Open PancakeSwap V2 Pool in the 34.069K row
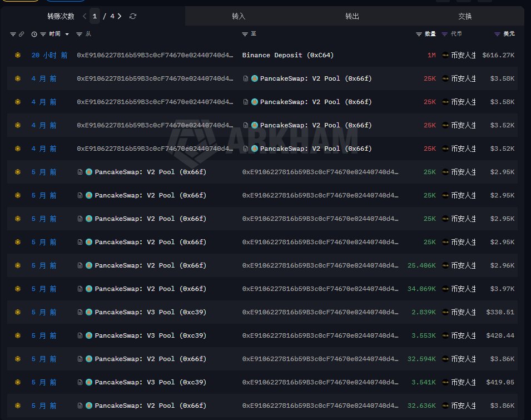 pyautogui.click(x=150, y=289)
